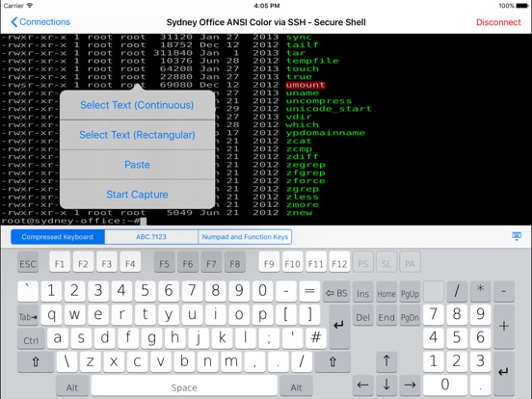Tap the PS key
Screen dimensions: 532x399
[x=363, y=262]
